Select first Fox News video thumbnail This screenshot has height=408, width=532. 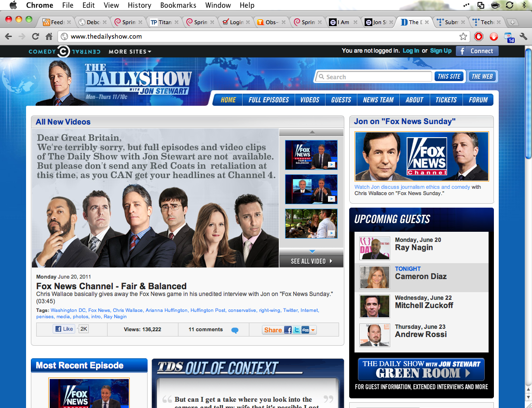311,155
